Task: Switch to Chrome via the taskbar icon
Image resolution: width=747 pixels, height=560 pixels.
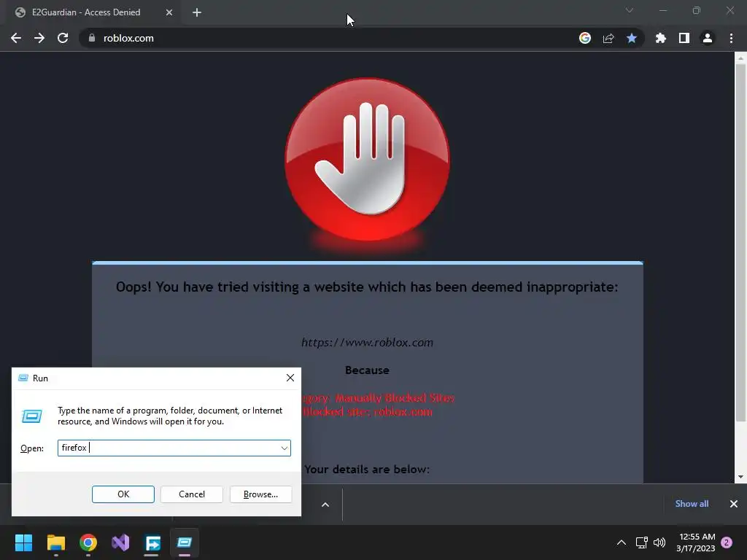Action: pyautogui.click(x=88, y=542)
